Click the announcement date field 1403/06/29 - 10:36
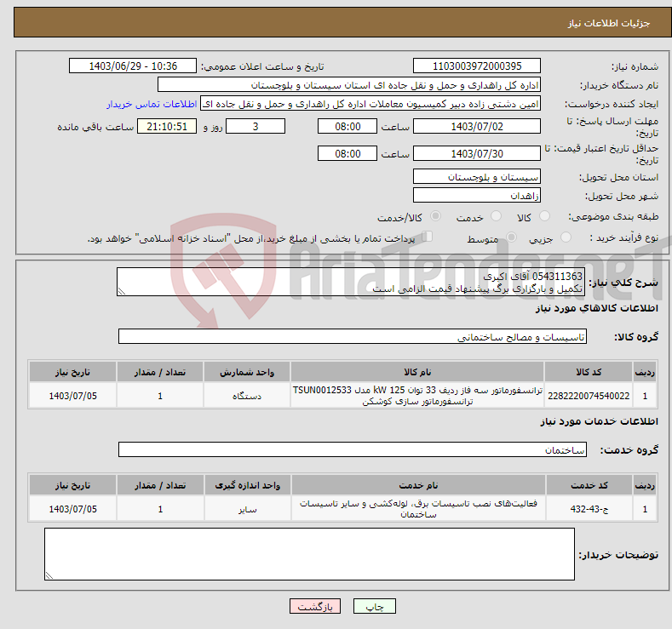Image resolution: width=672 pixels, height=629 pixels. click(x=133, y=66)
